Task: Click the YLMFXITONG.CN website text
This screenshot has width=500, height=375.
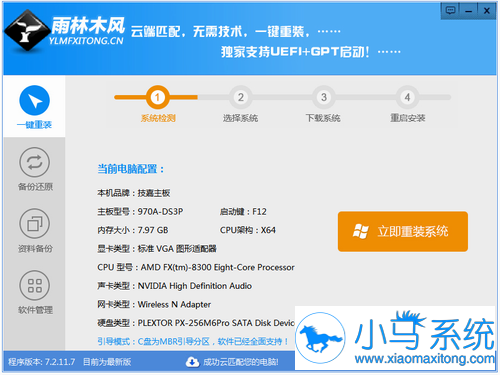Action: 86,41
